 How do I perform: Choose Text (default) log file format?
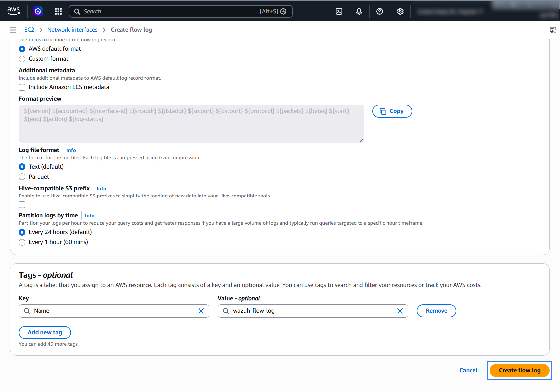pyautogui.click(x=22, y=167)
